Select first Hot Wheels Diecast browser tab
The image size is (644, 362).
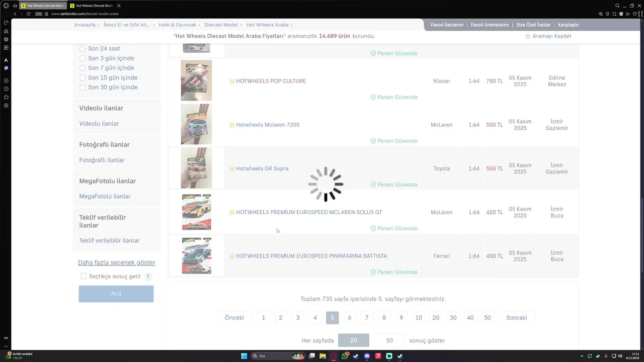coord(43,6)
